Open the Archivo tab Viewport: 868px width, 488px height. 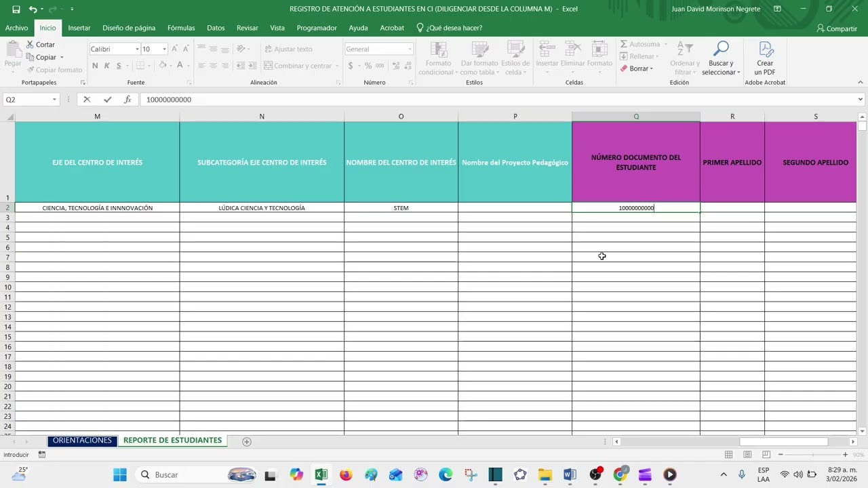(16, 28)
